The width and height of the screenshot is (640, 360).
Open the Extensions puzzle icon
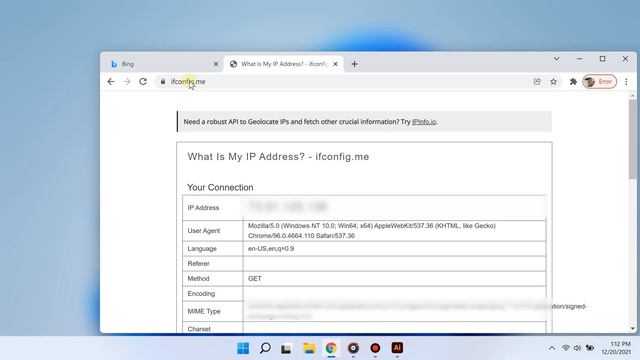pos(573,82)
